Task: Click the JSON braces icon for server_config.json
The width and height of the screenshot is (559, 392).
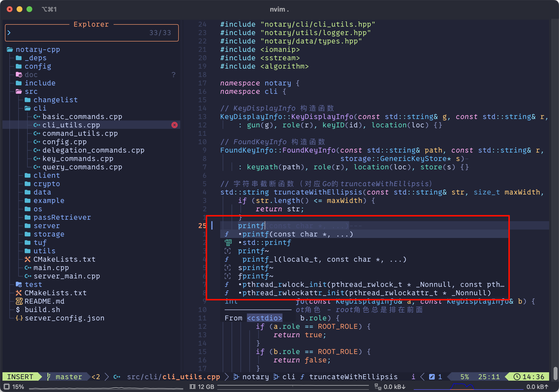Action: click(19, 318)
